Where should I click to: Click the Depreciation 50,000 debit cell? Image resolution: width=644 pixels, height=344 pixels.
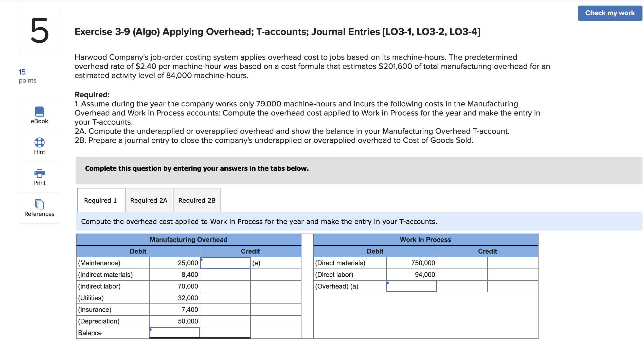(174, 321)
